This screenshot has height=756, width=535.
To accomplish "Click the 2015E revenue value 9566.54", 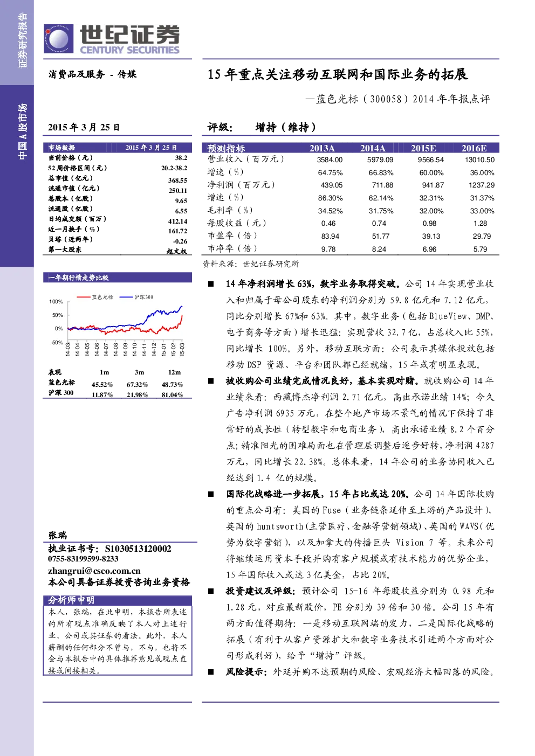I will click(431, 160).
